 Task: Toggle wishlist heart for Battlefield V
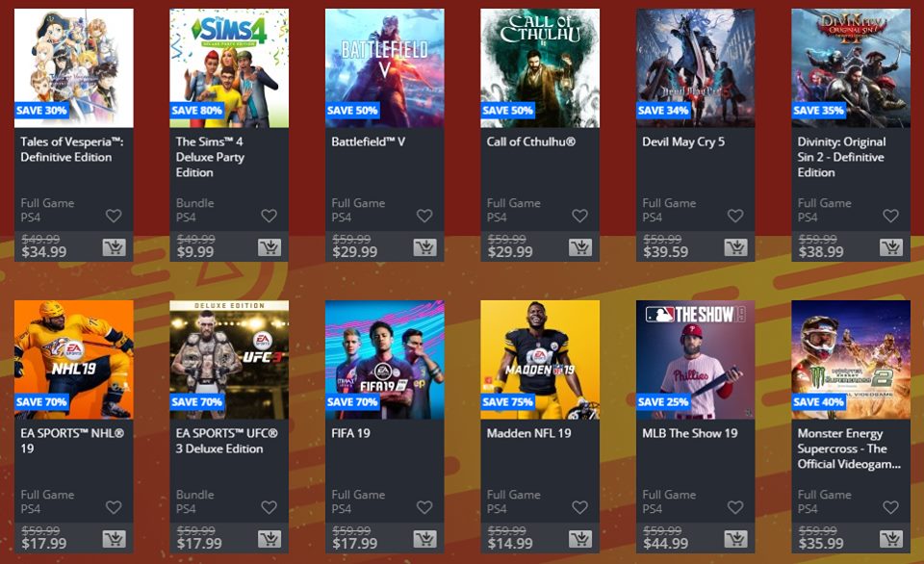424,216
